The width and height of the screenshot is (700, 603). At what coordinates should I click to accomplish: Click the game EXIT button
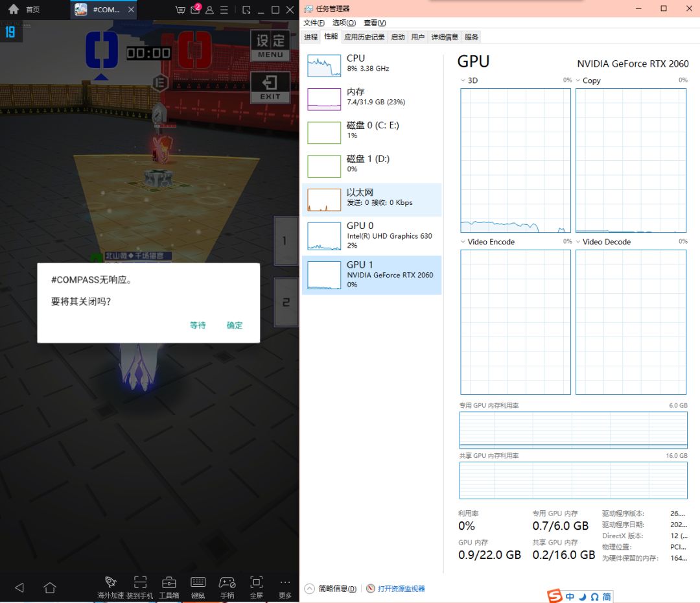coord(270,88)
